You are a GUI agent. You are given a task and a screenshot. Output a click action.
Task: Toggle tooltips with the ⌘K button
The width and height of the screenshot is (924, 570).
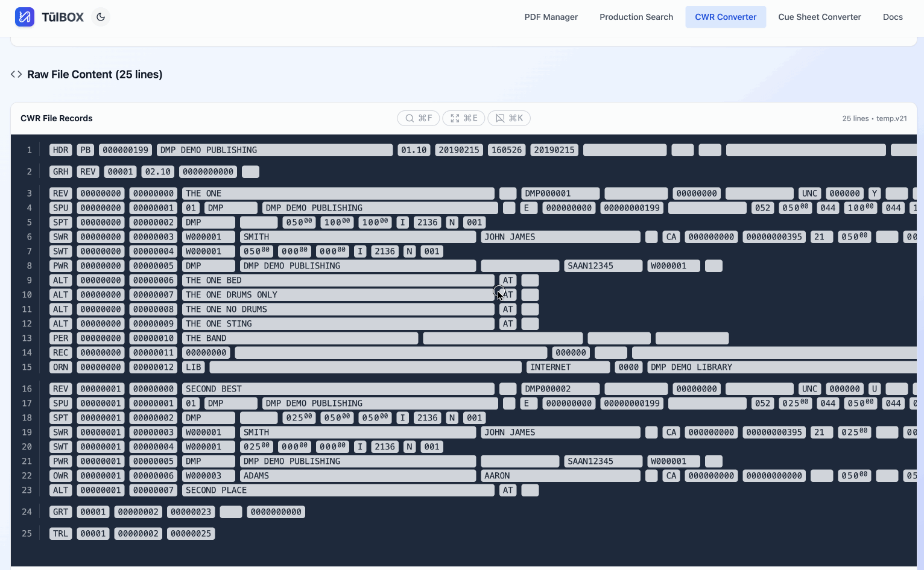[x=509, y=118]
